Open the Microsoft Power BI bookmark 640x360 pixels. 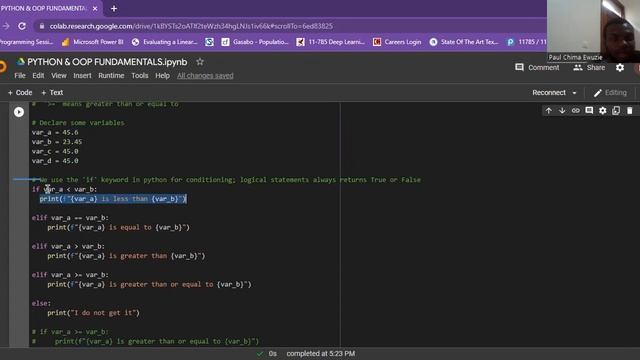[x=92, y=42]
